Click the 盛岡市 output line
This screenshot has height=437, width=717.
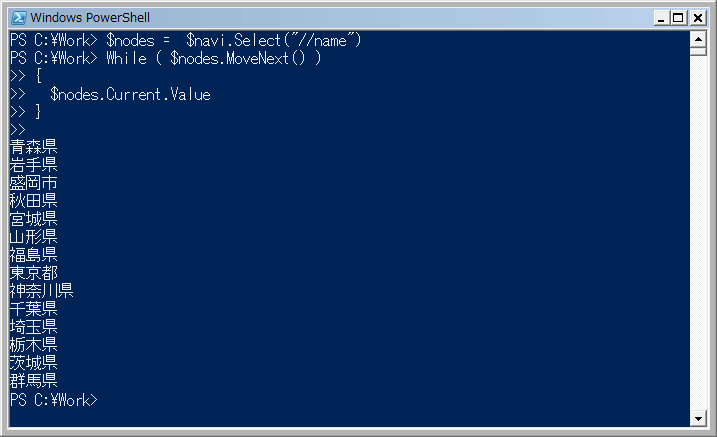click(33, 182)
